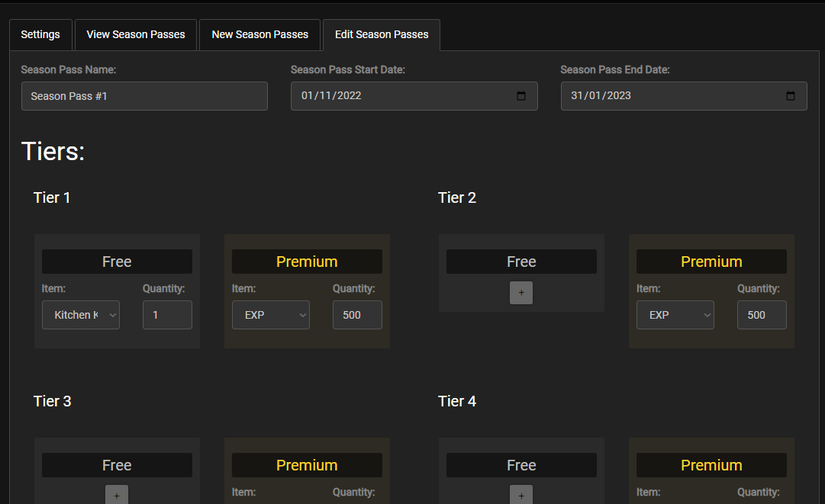The height and width of the screenshot is (504, 825).
Task: Switch to the Settings tab
Action: [x=40, y=35]
